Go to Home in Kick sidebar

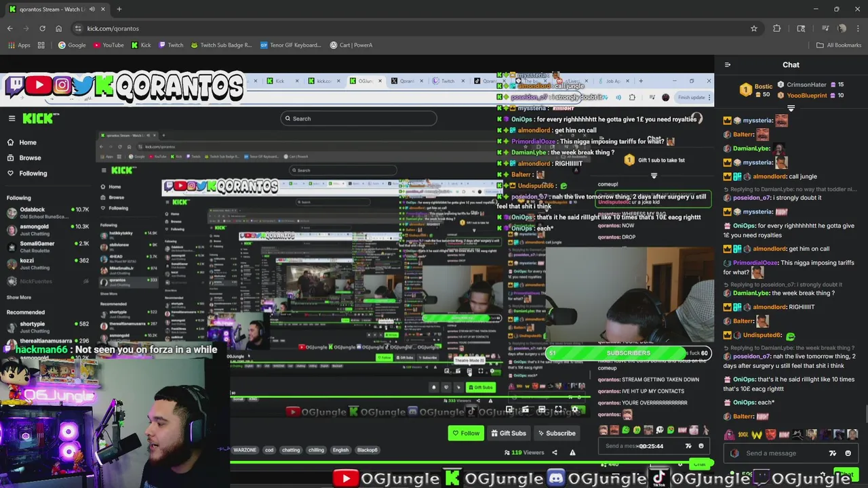point(27,142)
